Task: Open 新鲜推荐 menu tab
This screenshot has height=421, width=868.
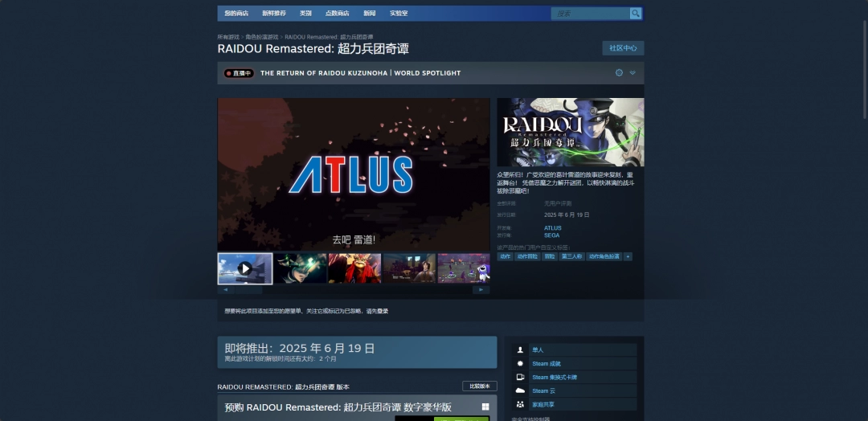Action: [274, 14]
